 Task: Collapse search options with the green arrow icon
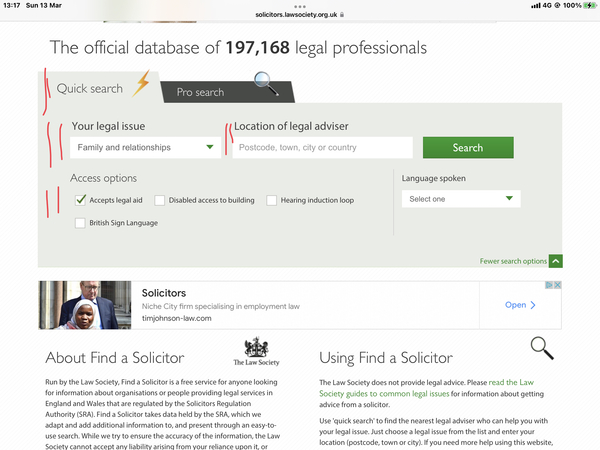(556, 261)
